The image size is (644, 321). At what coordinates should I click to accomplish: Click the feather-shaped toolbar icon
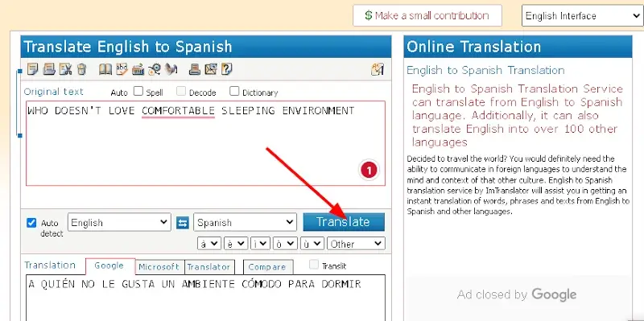pyautogui.click(x=171, y=68)
